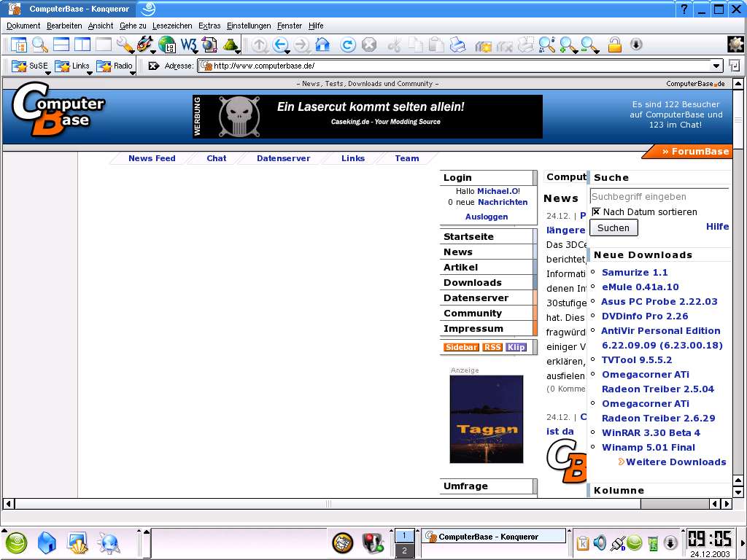The width and height of the screenshot is (747, 560).
Task: Click the panel clock showing 09:05
Action: (x=710, y=539)
